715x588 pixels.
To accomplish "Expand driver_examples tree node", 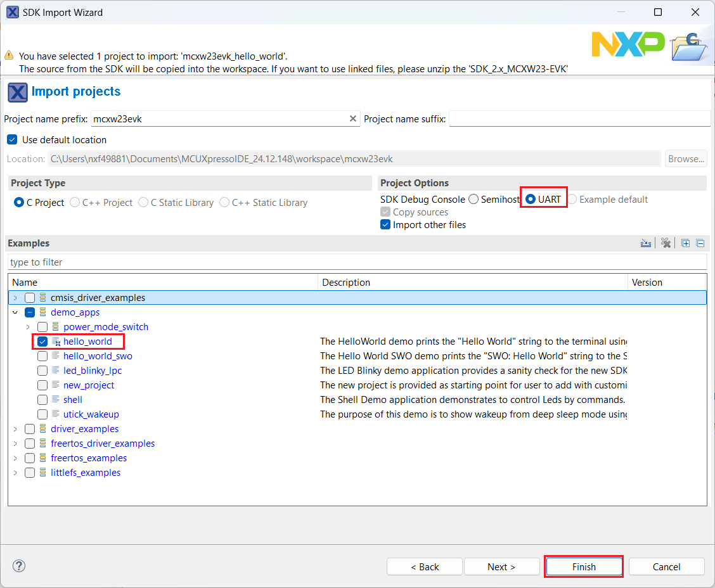I will click(x=15, y=429).
